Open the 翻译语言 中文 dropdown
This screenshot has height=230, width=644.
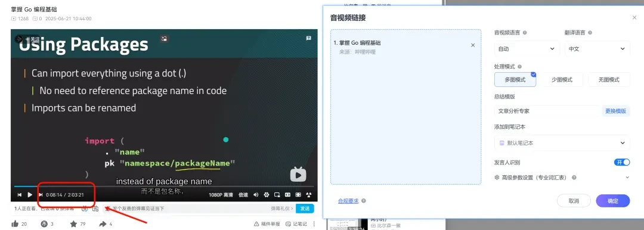[597, 49]
